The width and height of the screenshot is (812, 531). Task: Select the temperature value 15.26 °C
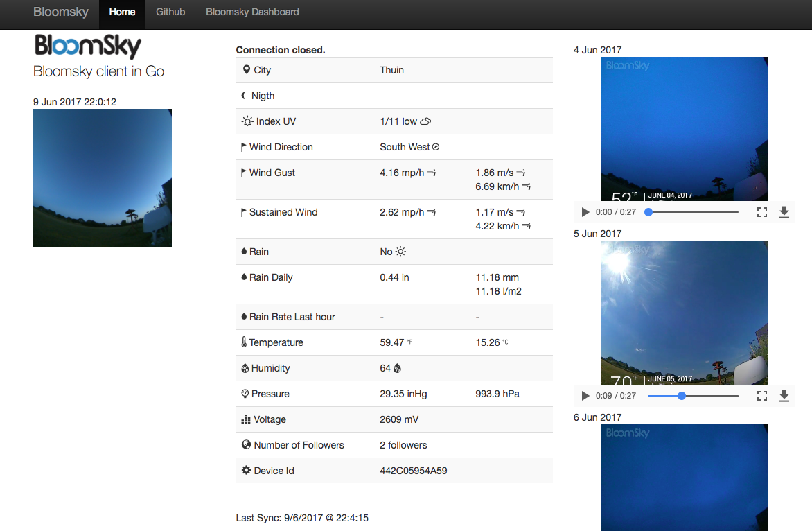492,342
